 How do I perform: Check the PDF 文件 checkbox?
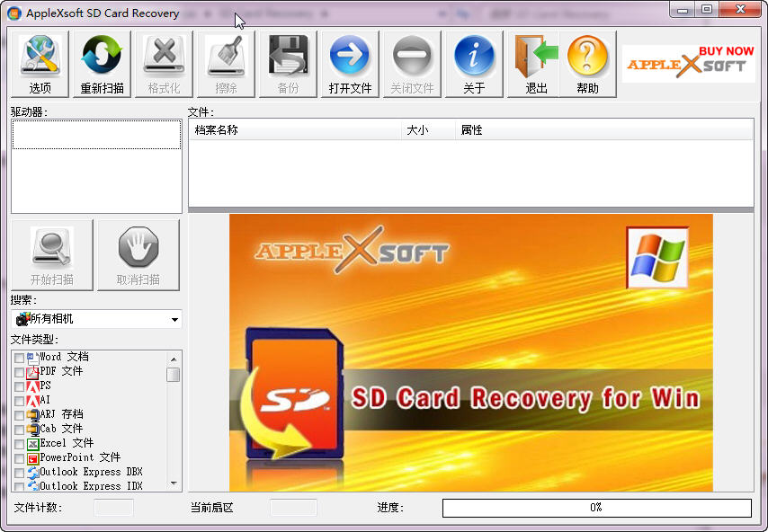coord(19,372)
